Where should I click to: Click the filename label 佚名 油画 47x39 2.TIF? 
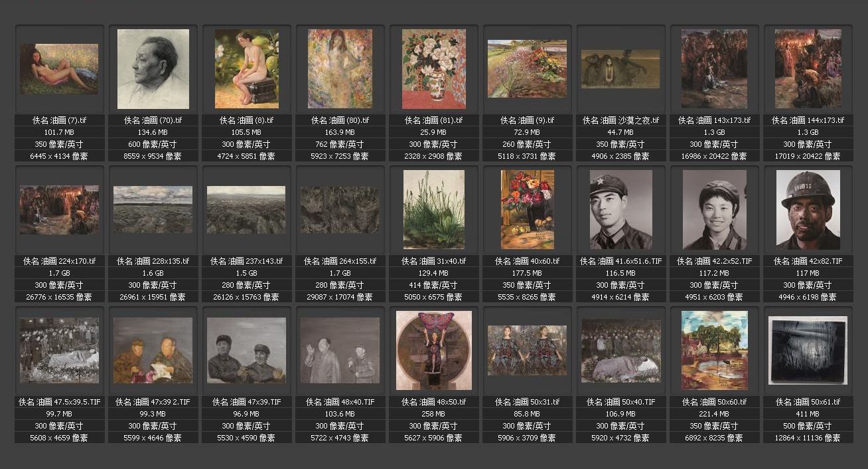click(153, 402)
